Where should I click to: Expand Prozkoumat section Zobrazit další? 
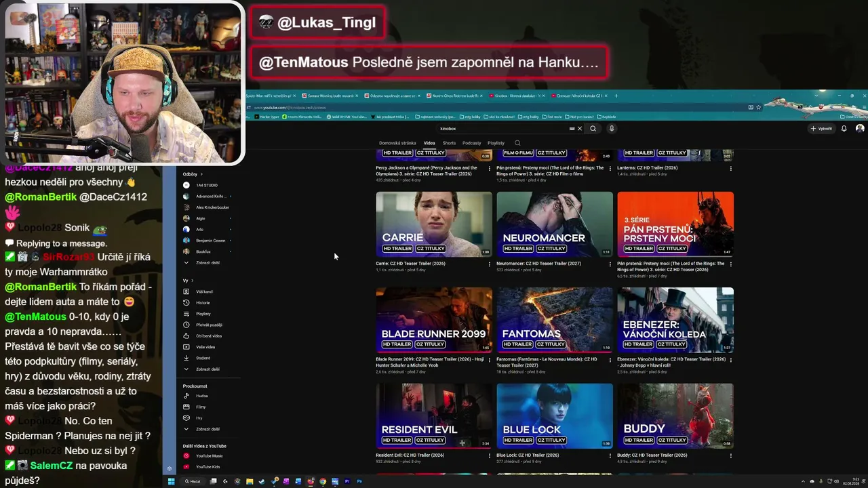pyautogui.click(x=208, y=429)
